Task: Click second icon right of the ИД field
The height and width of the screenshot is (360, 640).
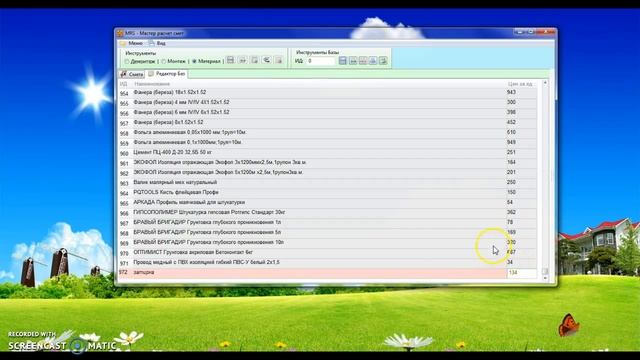Action: point(353,61)
